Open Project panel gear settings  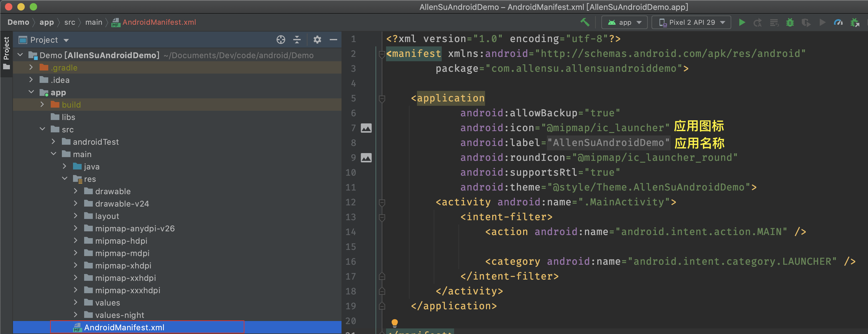click(317, 40)
